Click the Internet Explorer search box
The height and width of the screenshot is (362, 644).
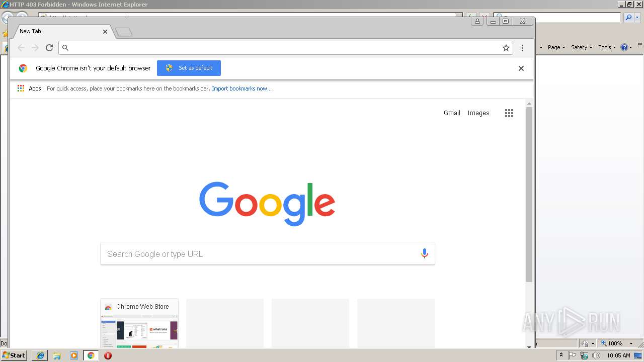point(557,18)
